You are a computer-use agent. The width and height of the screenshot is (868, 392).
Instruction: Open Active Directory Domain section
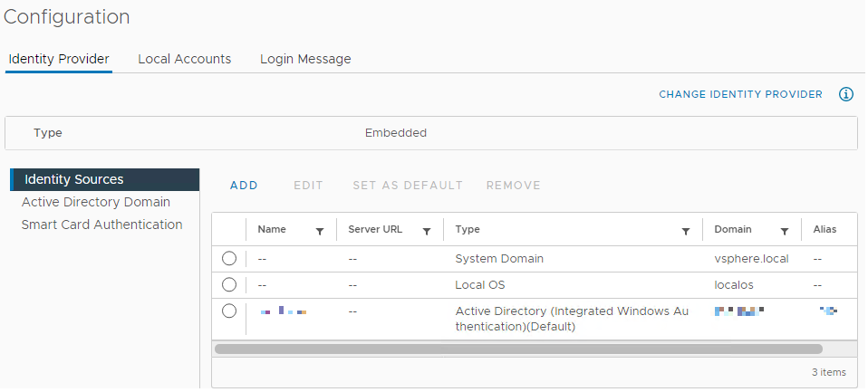tap(96, 203)
